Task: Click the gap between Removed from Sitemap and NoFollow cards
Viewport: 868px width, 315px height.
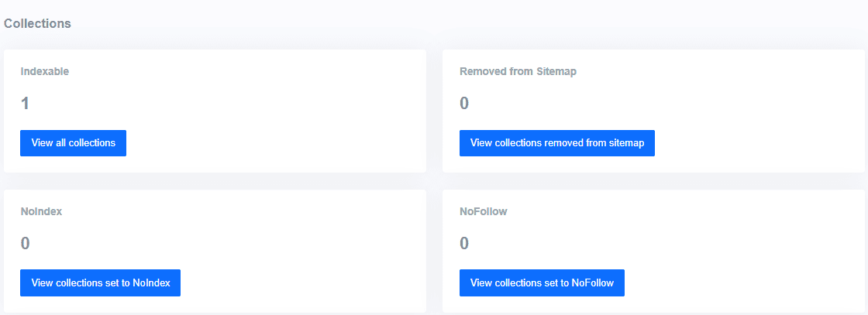Action: pos(654,181)
